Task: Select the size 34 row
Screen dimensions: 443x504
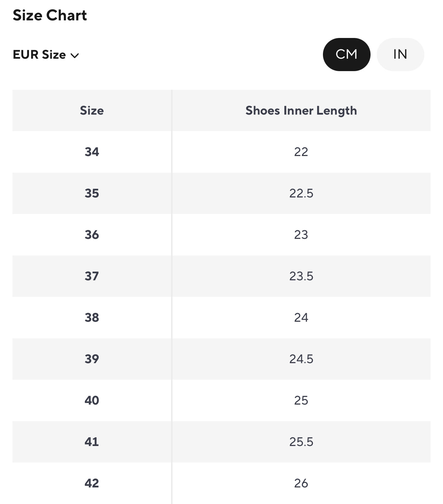Action: click(x=92, y=152)
